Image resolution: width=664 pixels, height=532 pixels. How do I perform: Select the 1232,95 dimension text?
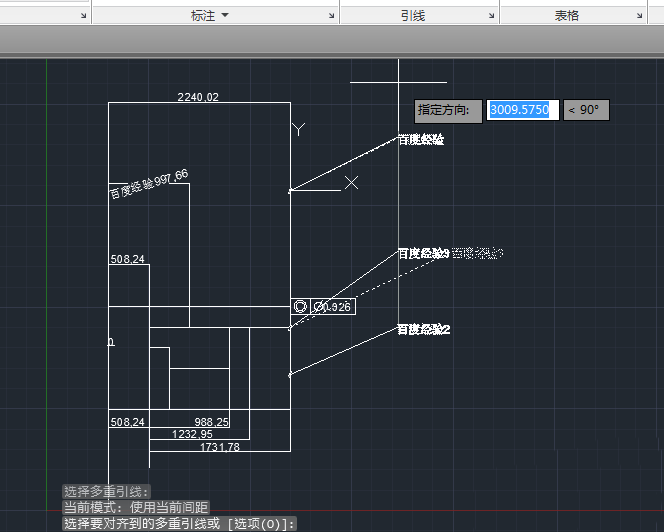pos(192,434)
